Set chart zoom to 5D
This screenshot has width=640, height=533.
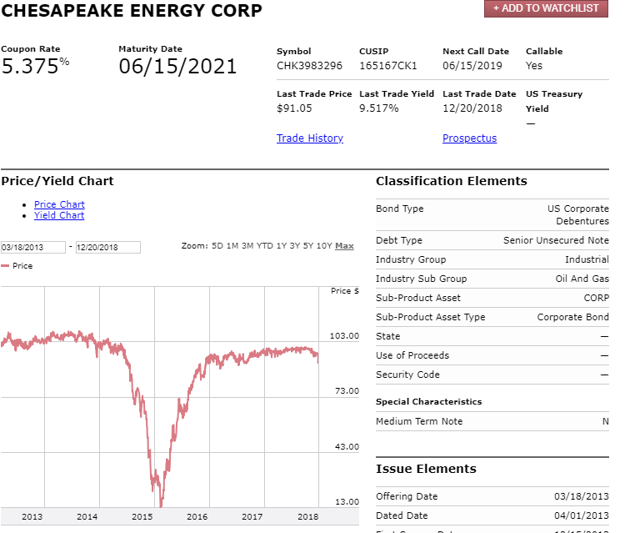coord(217,246)
